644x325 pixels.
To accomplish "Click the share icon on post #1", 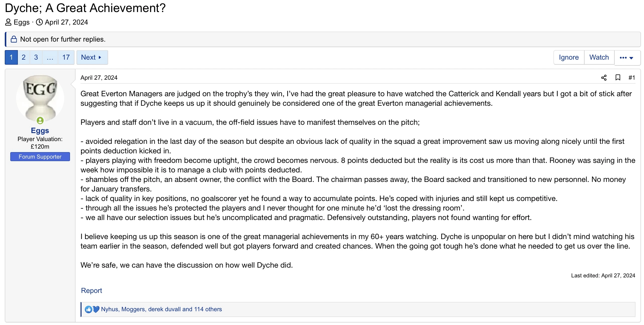I will click(x=604, y=78).
